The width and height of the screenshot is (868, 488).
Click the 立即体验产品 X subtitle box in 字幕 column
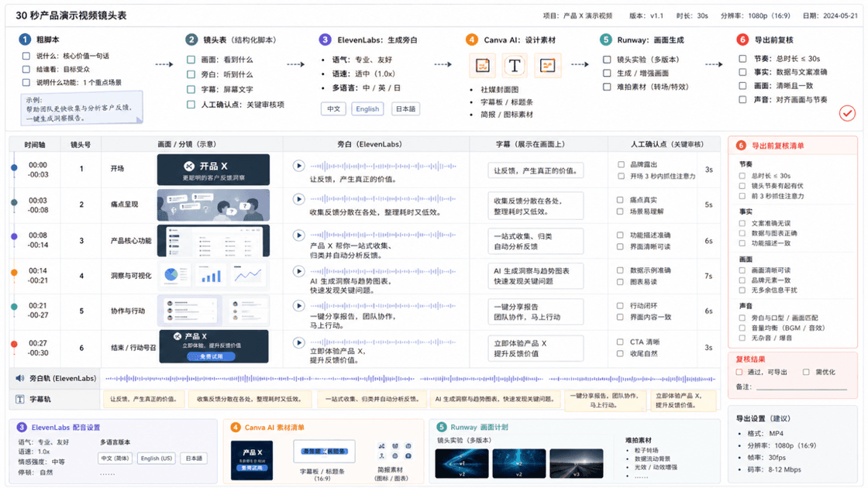[536, 349]
